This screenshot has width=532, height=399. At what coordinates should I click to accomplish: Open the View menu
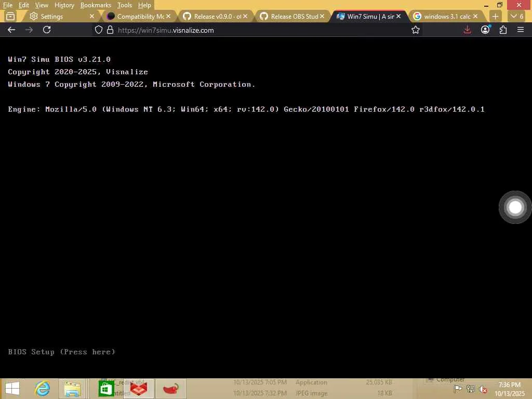coord(42,5)
